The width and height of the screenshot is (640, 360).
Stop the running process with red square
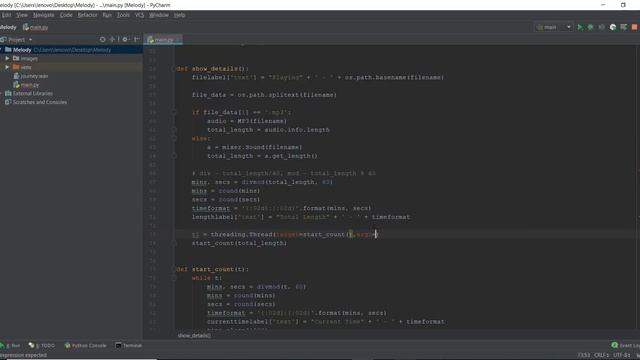coord(634,27)
